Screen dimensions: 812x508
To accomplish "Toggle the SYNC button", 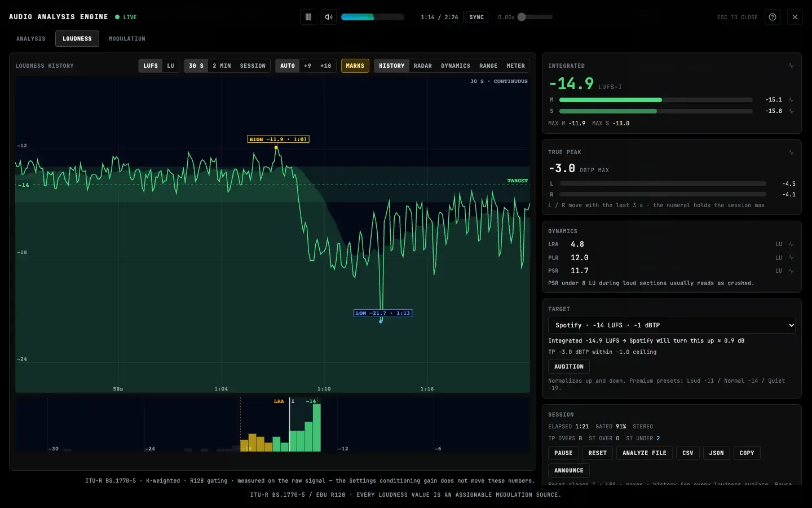I will (x=476, y=17).
